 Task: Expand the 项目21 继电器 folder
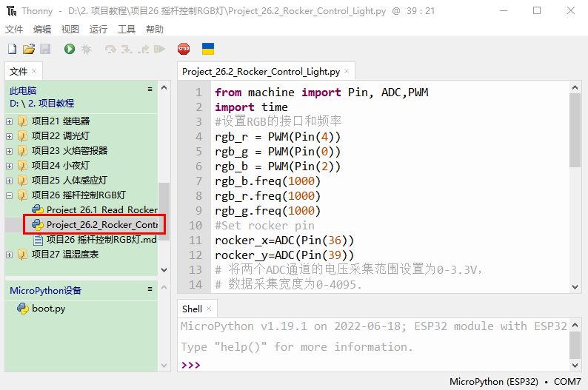(10, 121)
